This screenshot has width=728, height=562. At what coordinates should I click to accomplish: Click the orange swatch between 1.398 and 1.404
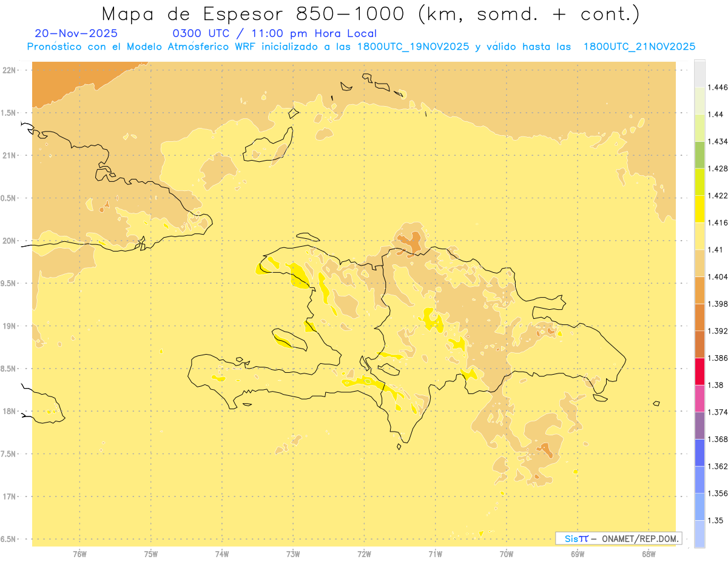(x=699, y=290)
